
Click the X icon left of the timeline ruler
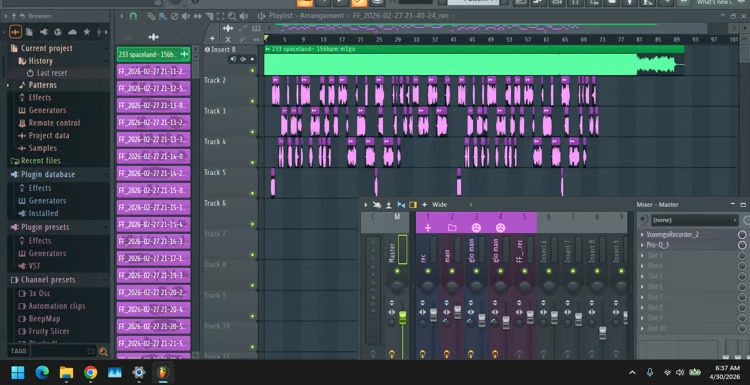click(228, 39)
